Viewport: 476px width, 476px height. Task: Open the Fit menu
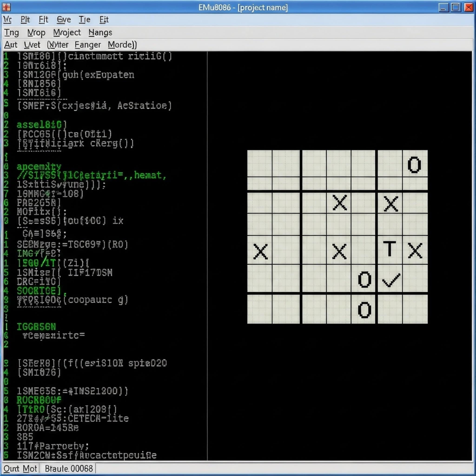[x=43, y=20]
